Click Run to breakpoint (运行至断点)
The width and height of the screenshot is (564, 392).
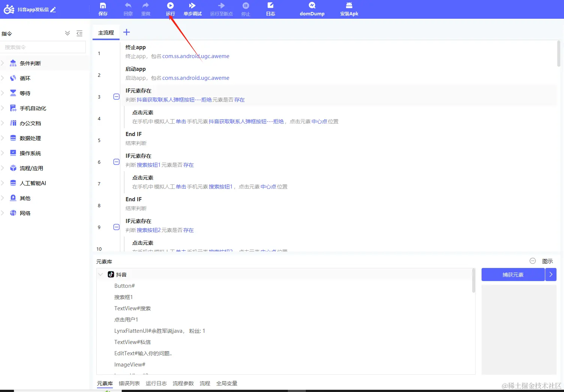click(221, 9)
